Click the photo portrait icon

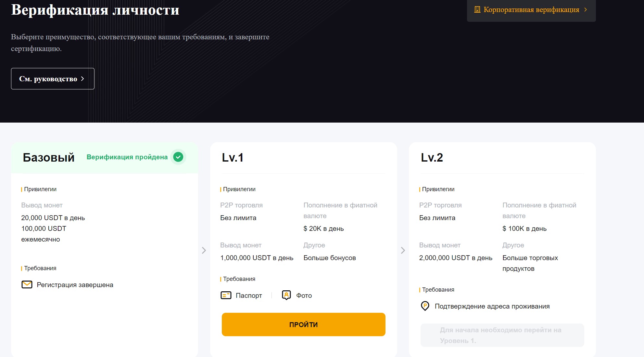coord(286,295)
